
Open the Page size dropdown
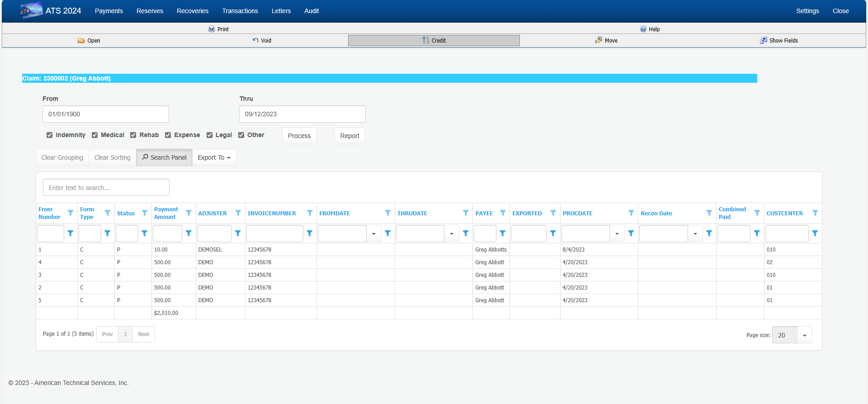point(804,335)
